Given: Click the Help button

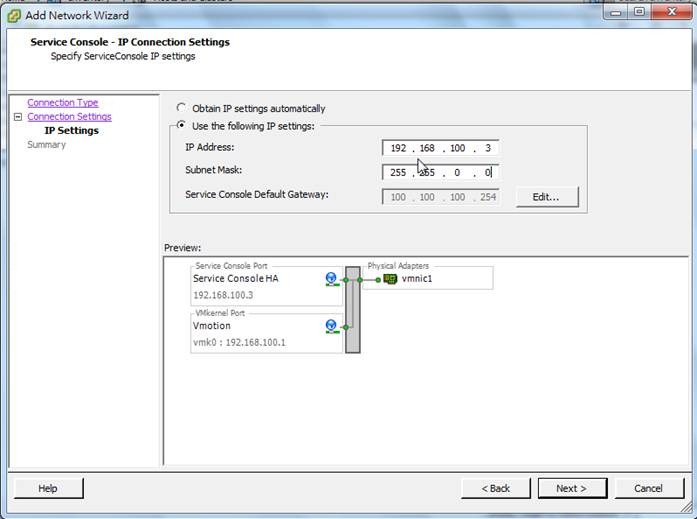Looking at the screenshot, I should coord(48,488).
